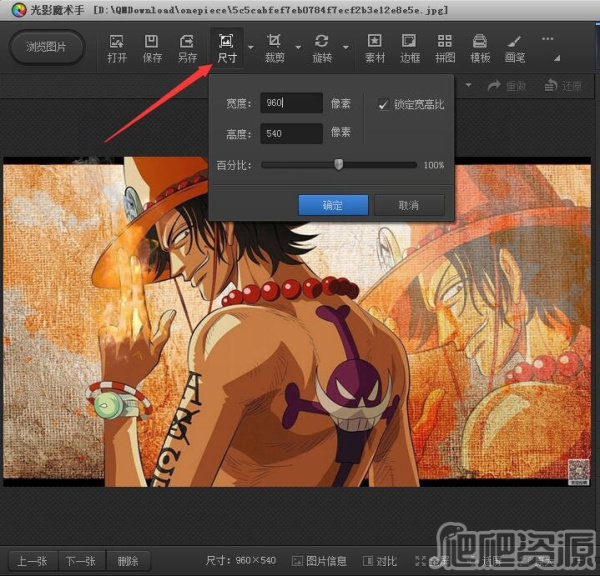Go to previous image with 上一张
Screen dimensions: 600x576
click(33, 561)
